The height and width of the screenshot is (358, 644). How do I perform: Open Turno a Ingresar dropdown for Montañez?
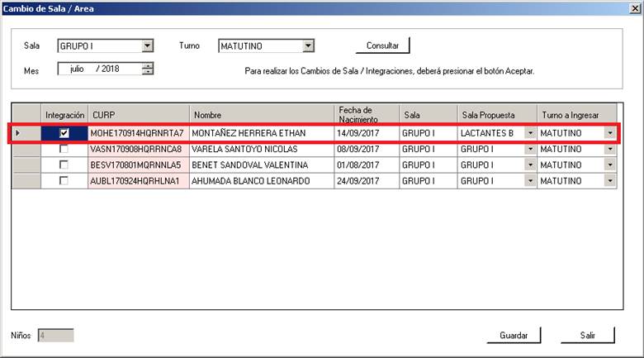[609, 133]
